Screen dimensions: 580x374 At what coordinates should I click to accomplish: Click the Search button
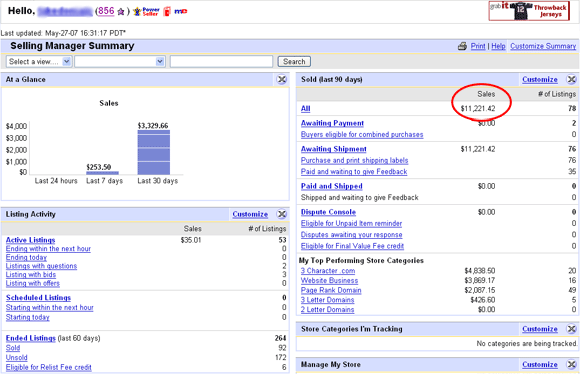click(294, 61)
